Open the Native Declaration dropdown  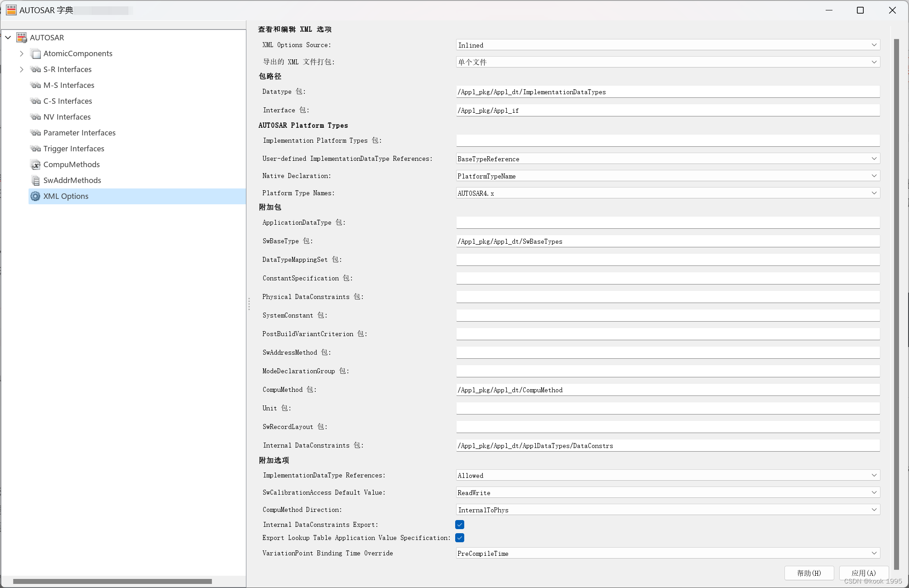pos(668,176)
